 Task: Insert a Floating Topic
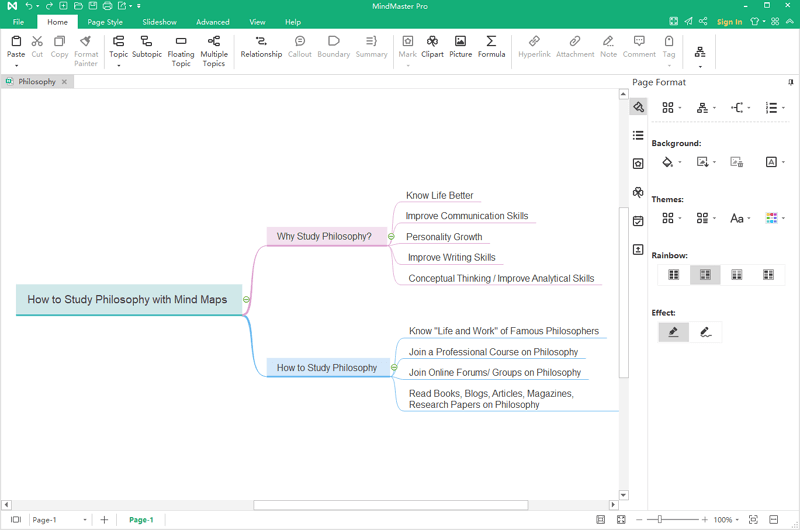point(181,42)
